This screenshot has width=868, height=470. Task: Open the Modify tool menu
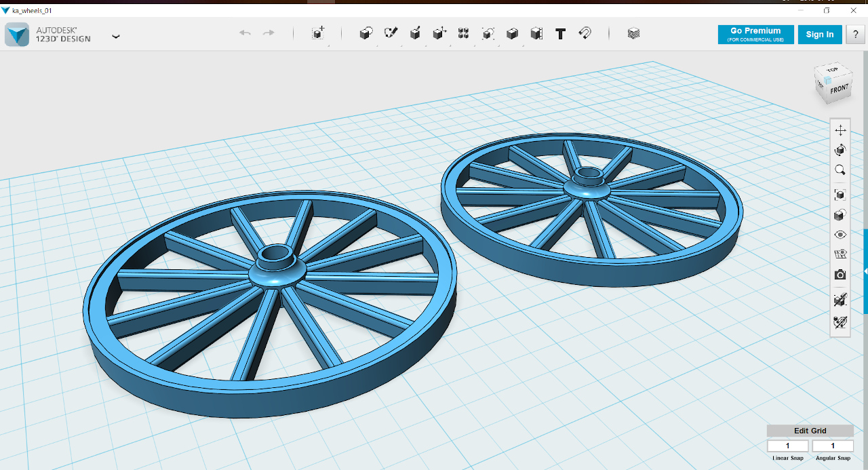[439, 33]
